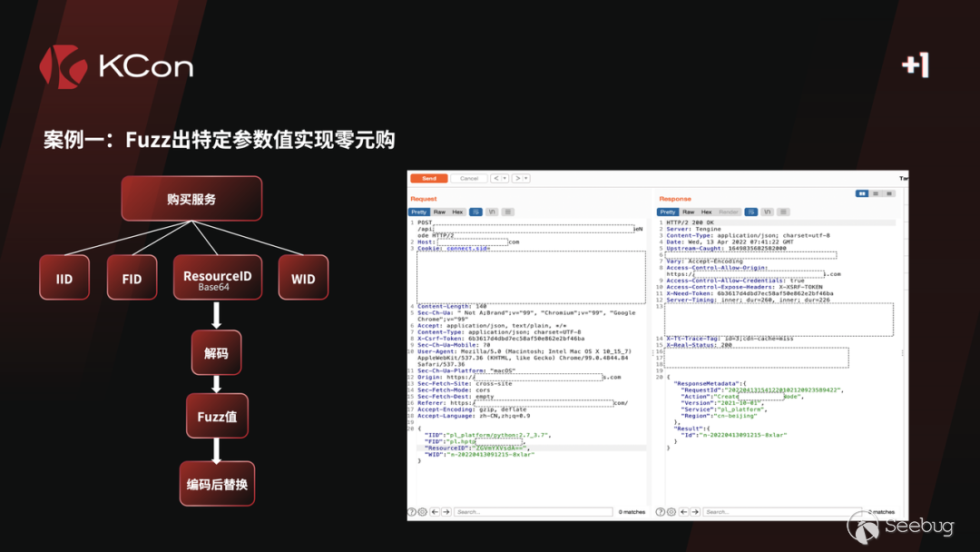Viewport: 980px width, 552px height.
Task: Go to previous request with back arrow
Action: tap(496, 179)
